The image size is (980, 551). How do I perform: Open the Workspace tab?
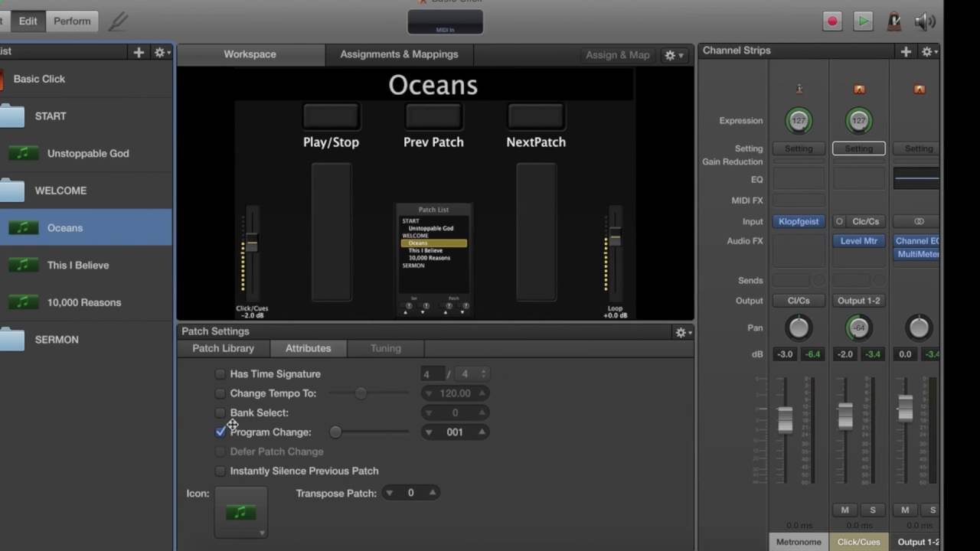point(250,54)
